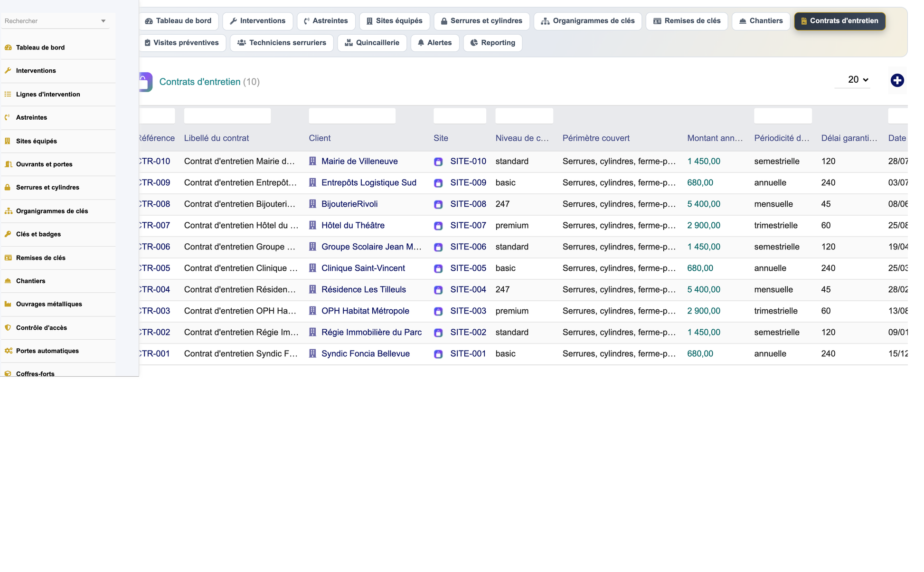Viewport: 924px width, 572px height.
Task: Open client Régie Immobilière du Parc
Action: [x=371, y=333]
